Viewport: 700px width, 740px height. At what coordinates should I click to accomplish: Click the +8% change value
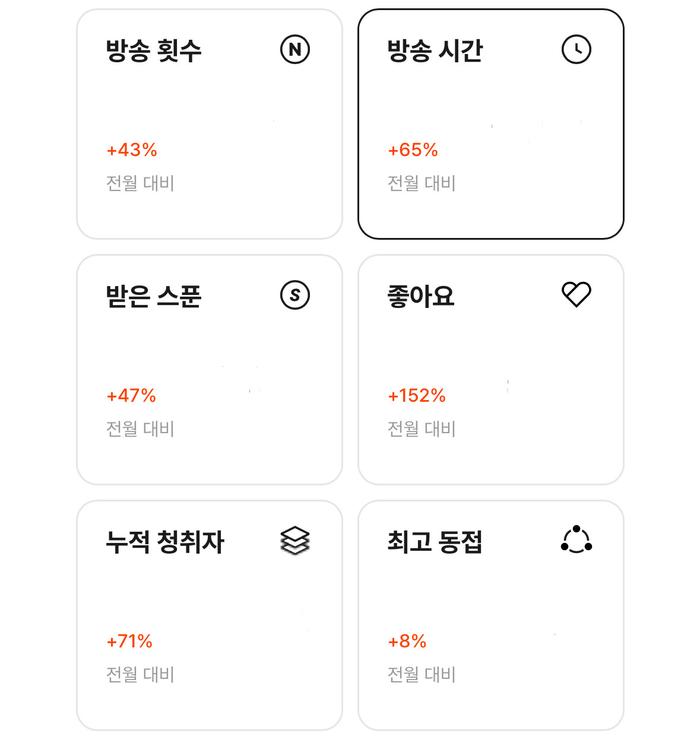[407, 641]
